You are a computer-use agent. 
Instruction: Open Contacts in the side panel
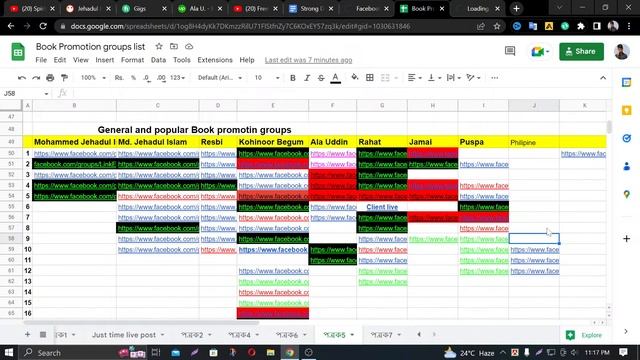coord(627,167)
